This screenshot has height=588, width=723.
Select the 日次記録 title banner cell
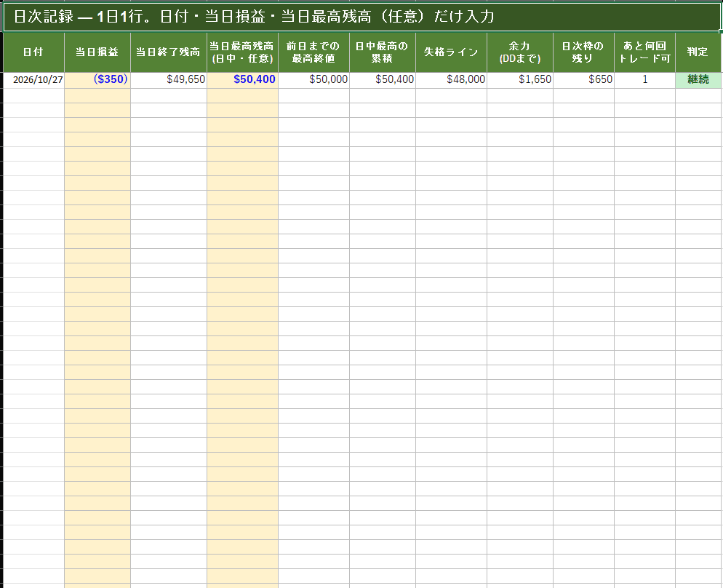[361, 17]
